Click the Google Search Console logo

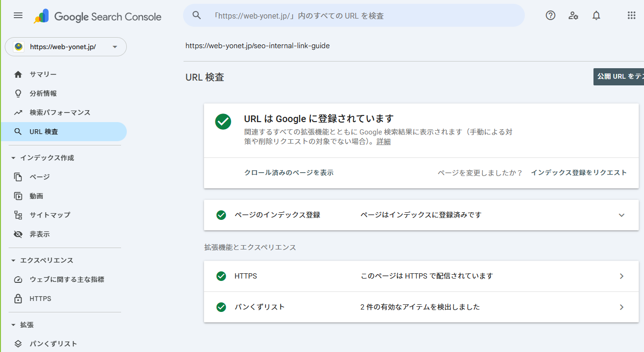tap(98, 17)
